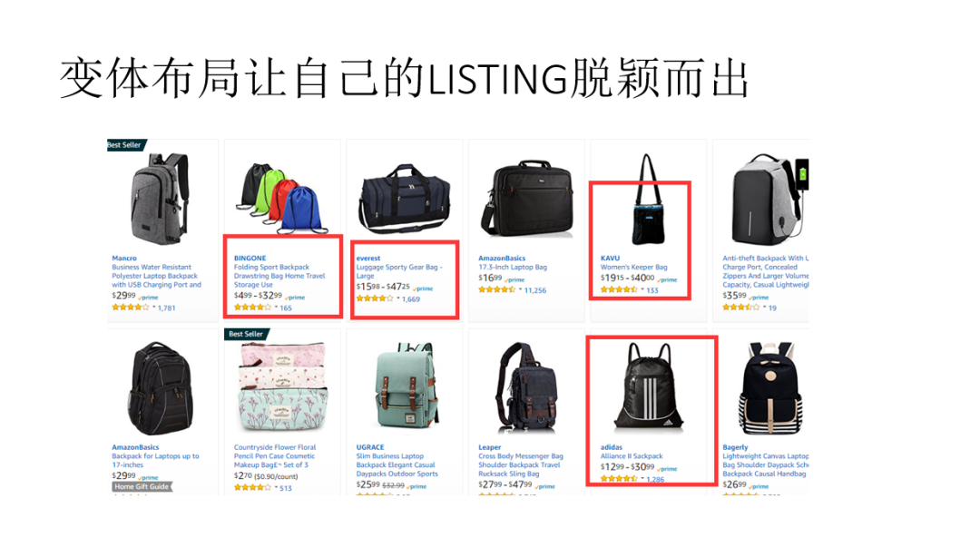Open Business Water Resistant Polyester Laptop Backpack link
980x557 pixels.
coord(156,276)
